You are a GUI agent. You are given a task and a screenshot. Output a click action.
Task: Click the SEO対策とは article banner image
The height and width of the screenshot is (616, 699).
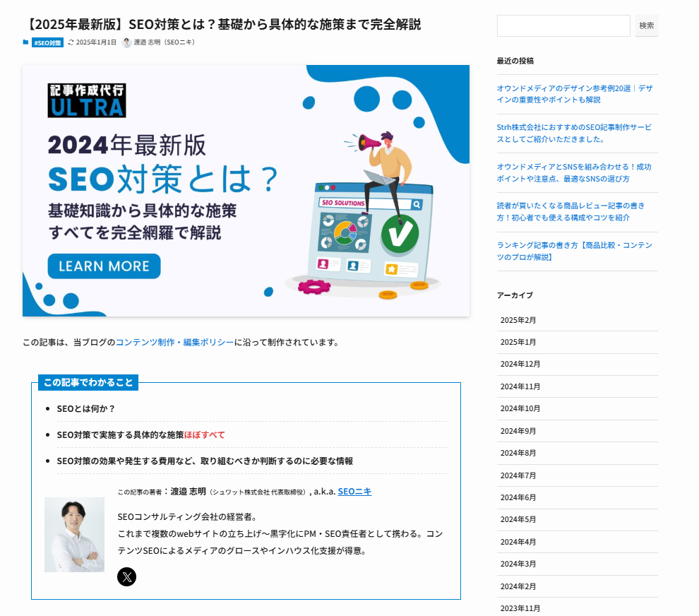246,190
